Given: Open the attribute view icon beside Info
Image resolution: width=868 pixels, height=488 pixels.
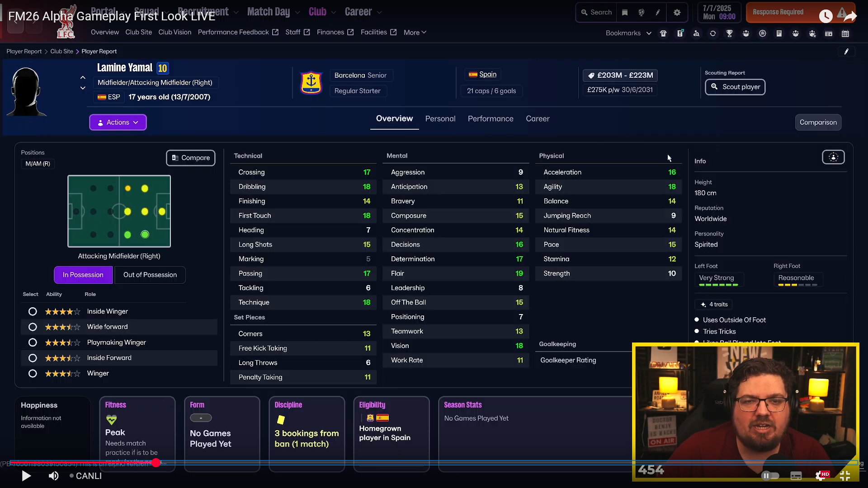Looking at the screenshot, I should pyautogui.click(x=833, y=157).
